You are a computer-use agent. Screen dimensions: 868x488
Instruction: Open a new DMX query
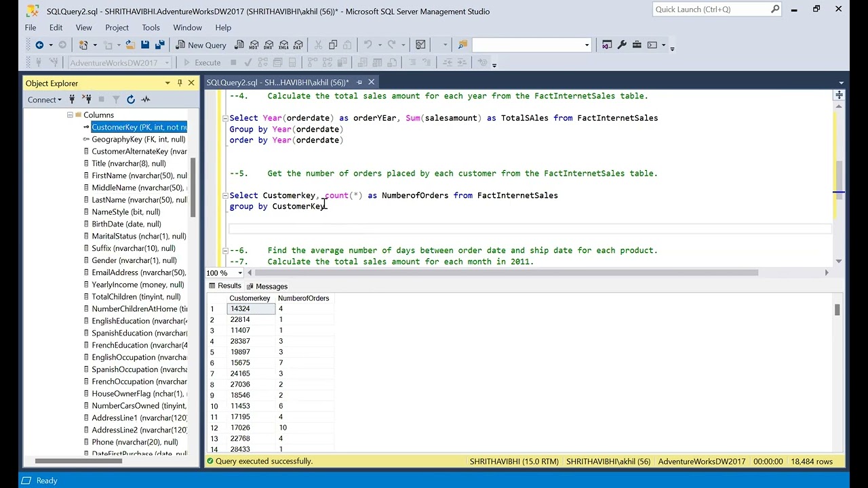click(x=269, y=45)
